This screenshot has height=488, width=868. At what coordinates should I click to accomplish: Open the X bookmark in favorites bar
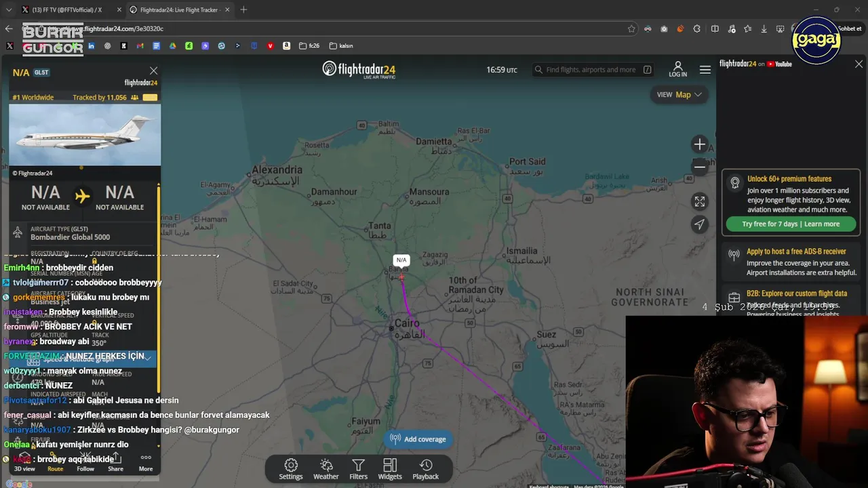click(x=9, y=46)
